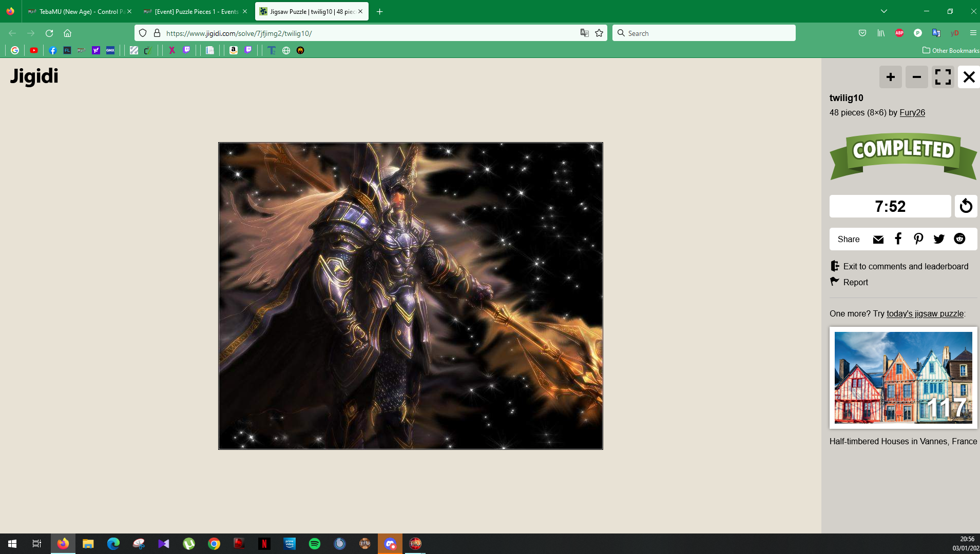Screen dimensions: 980x554
Task: Share the puzzle on Pinterest
Action: tap(918, 239)
